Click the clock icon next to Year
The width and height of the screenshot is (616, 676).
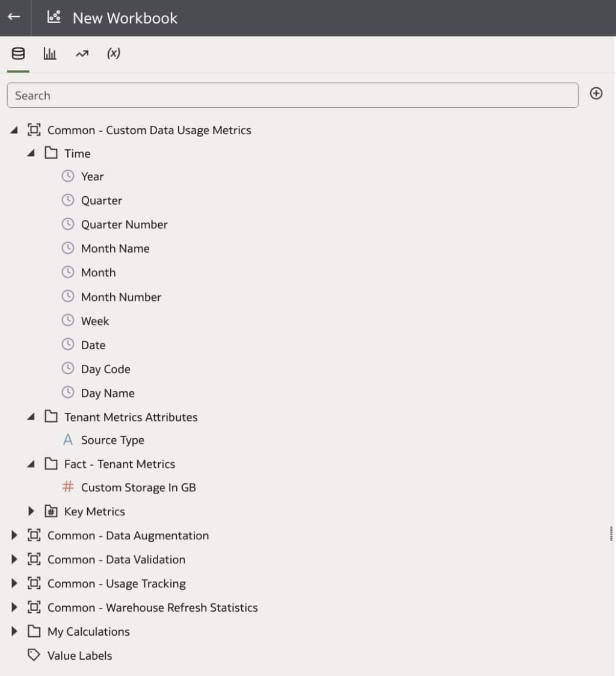coord(68,176)
